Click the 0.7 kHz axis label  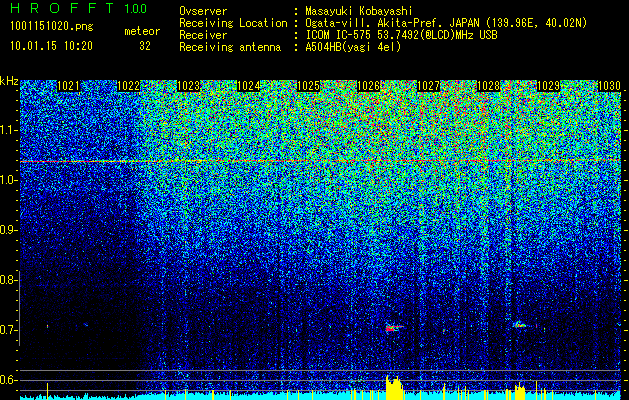(7, 330)
